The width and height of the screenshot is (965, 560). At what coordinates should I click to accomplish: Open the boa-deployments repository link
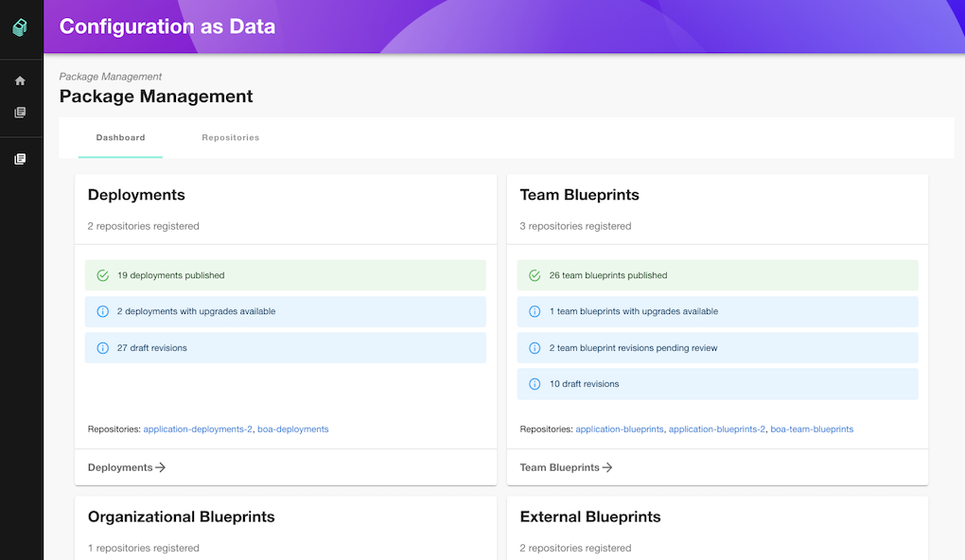click(293, 429)
